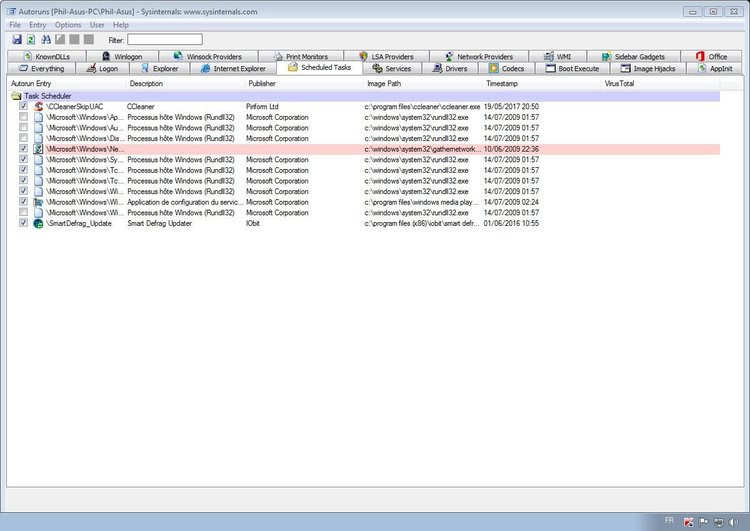750x531 pixels.
Task: Switch to the Sidebar Gadgets tab
Action: coord(634,56)
